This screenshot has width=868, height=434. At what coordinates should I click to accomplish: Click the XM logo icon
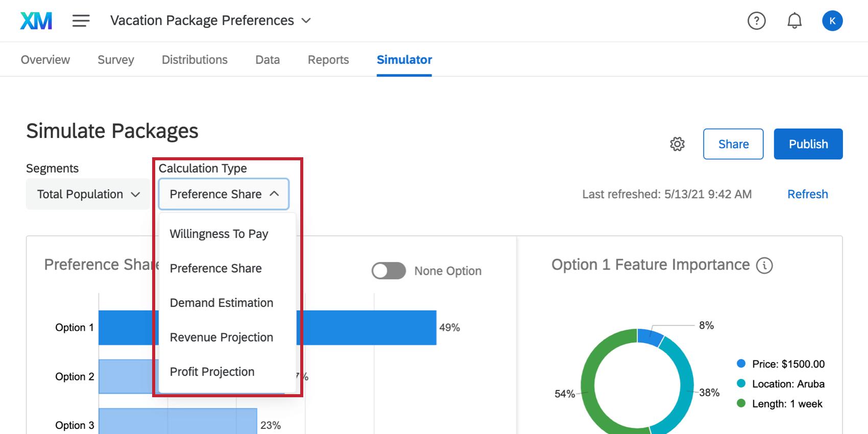(x=36, y=21)
